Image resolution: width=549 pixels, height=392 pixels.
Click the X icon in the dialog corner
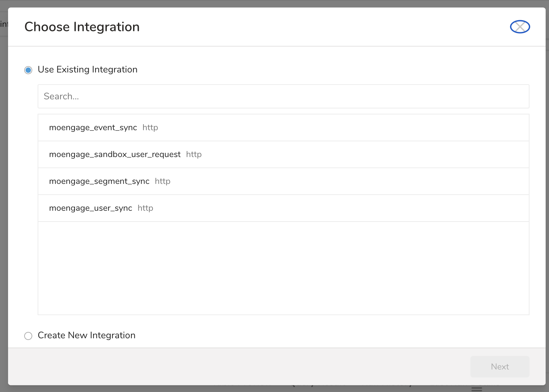tap(520, 27)
